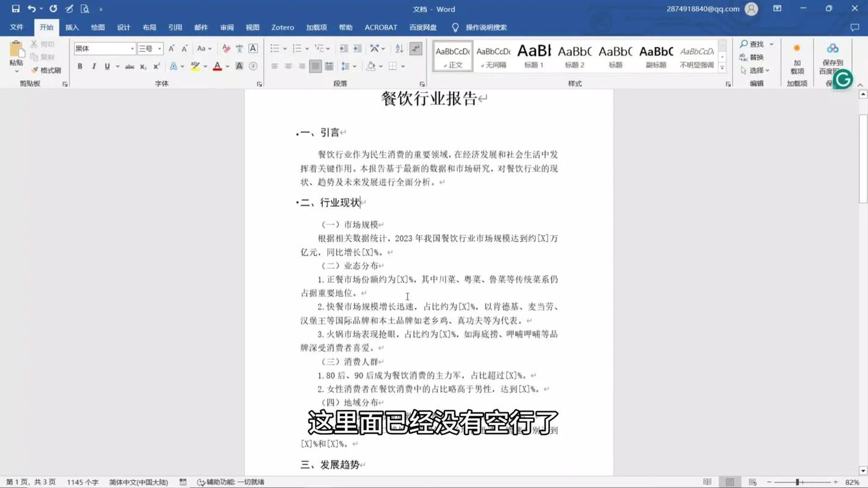Click the Find (查找) magnifier button
Viewport: 868px width, 488px height.
(752, 44)
